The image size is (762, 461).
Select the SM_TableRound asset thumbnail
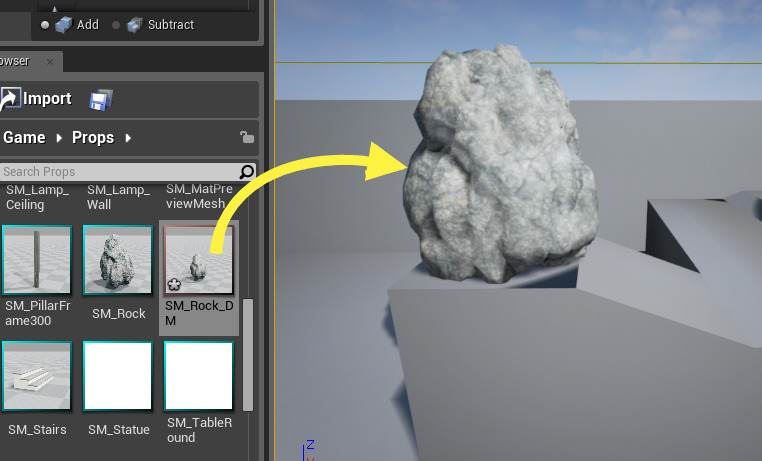click(x=199, y=376)
